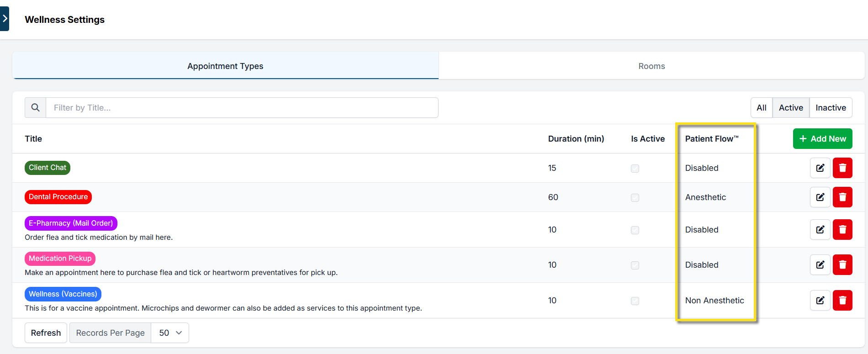Toggle Is Active checkbox for Wellness (Vaccines)
This screenshot has width=868, height=354.
[635, 301]
